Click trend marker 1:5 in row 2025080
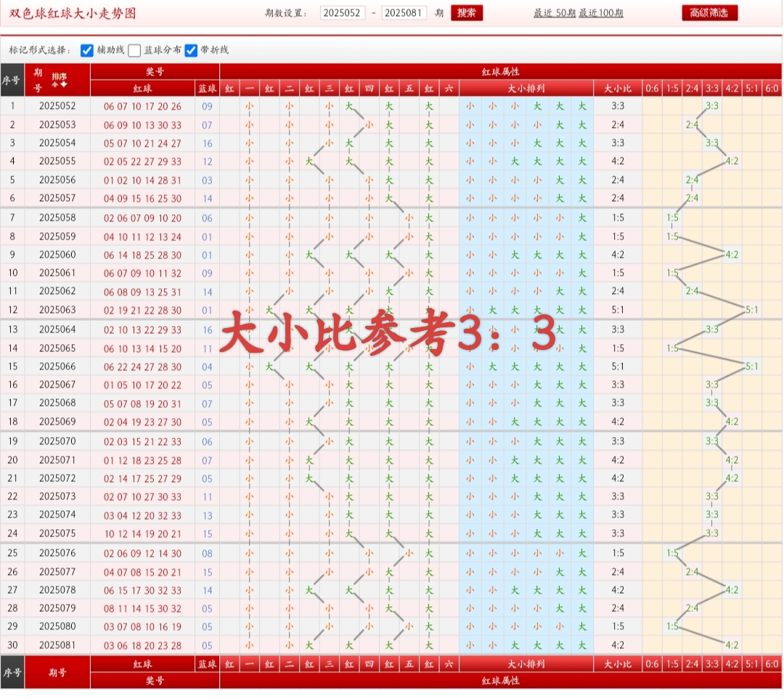 pyautogui.click(x=672, y=626)
